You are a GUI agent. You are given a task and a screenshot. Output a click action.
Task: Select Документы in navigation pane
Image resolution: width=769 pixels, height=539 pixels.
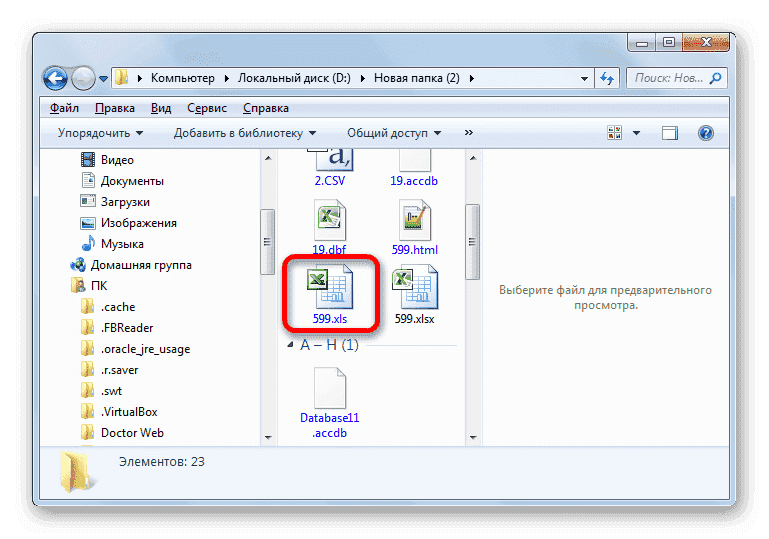click(x=132, y=181)
